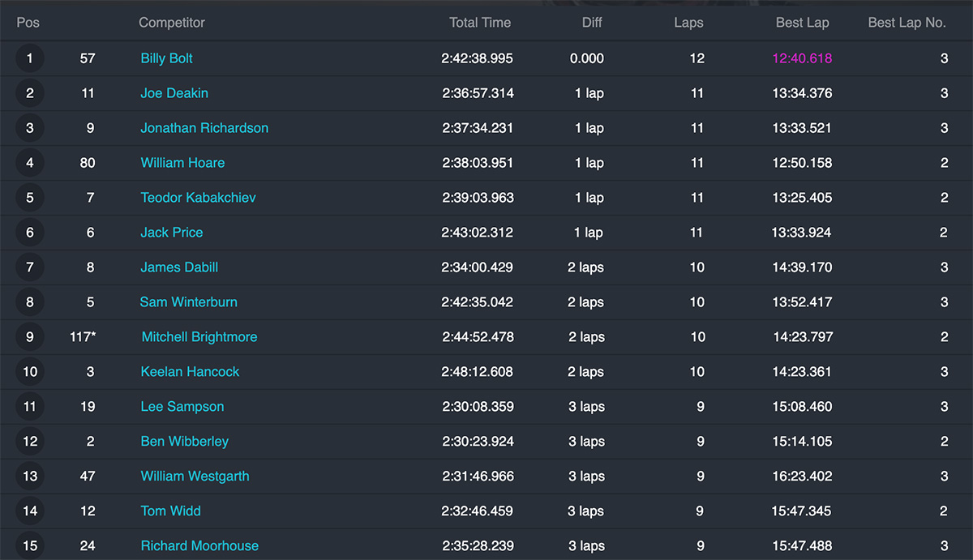The image size is (973, 560).
Task: Click the Laps column header
Action: tap(688, 23)
